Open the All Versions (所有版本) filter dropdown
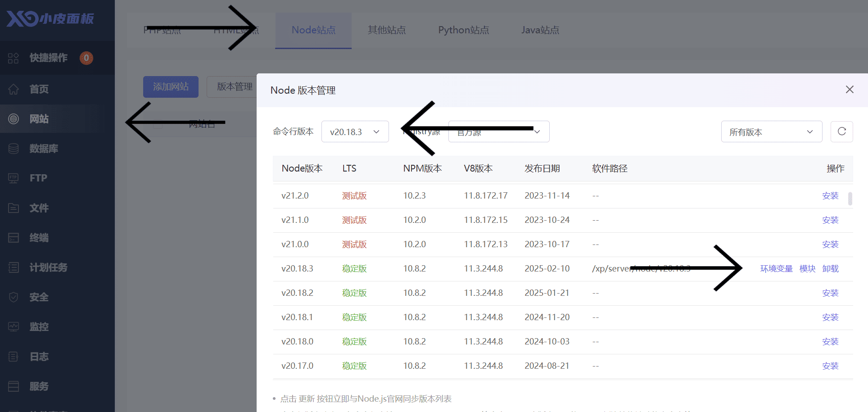Viewport: 868px width, 412px height. [x=771, y=131]
